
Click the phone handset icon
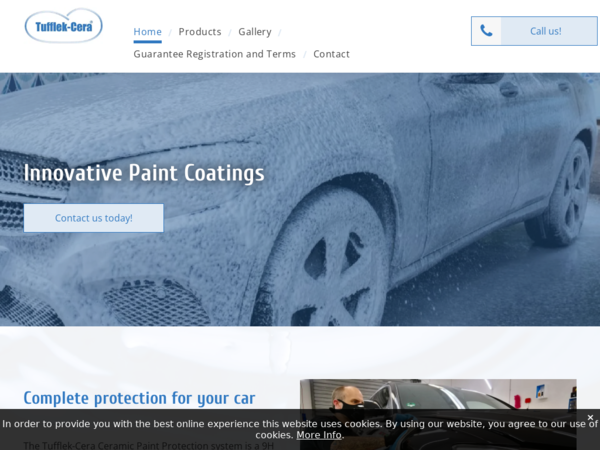[x=486, y=31]
